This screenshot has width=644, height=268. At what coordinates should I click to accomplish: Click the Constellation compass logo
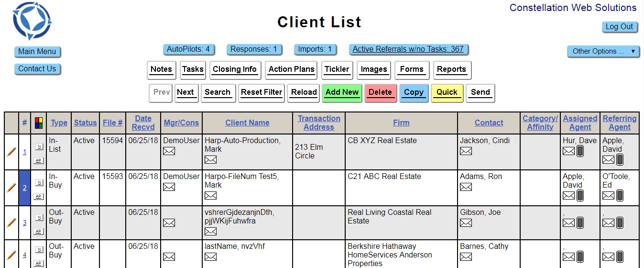tap(32, 21)
